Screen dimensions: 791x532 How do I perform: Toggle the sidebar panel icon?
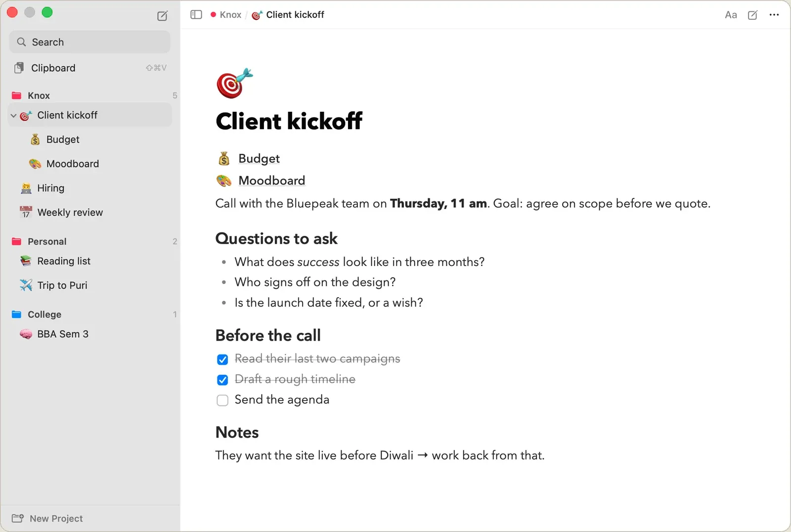point(196,15)
